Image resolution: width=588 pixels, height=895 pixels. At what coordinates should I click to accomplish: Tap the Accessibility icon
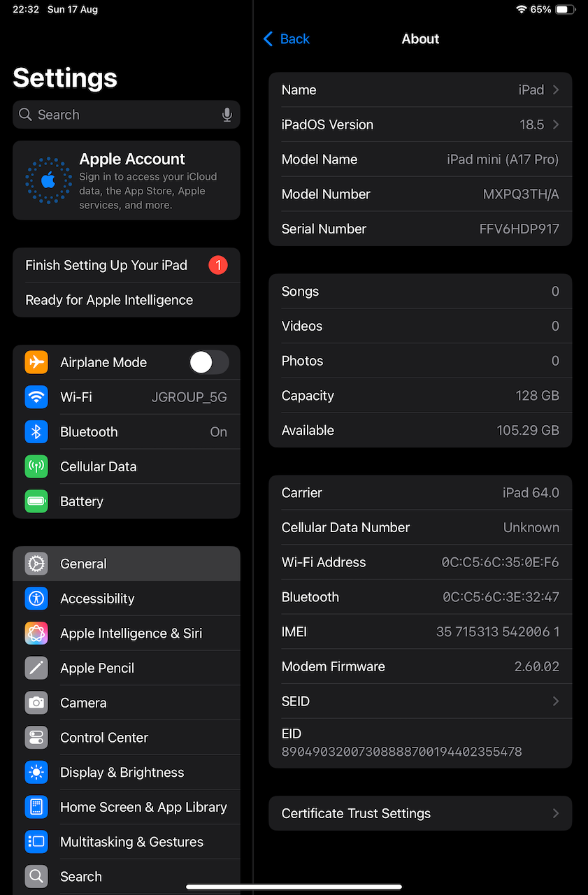coord(36,599)
